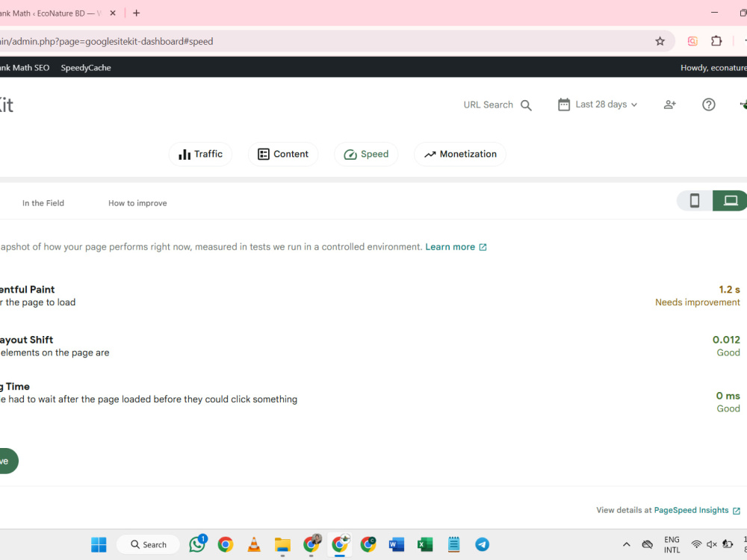Click the share dashboard person-plus icon
Viewport: 747px width, 560px height.
point(670,105)
